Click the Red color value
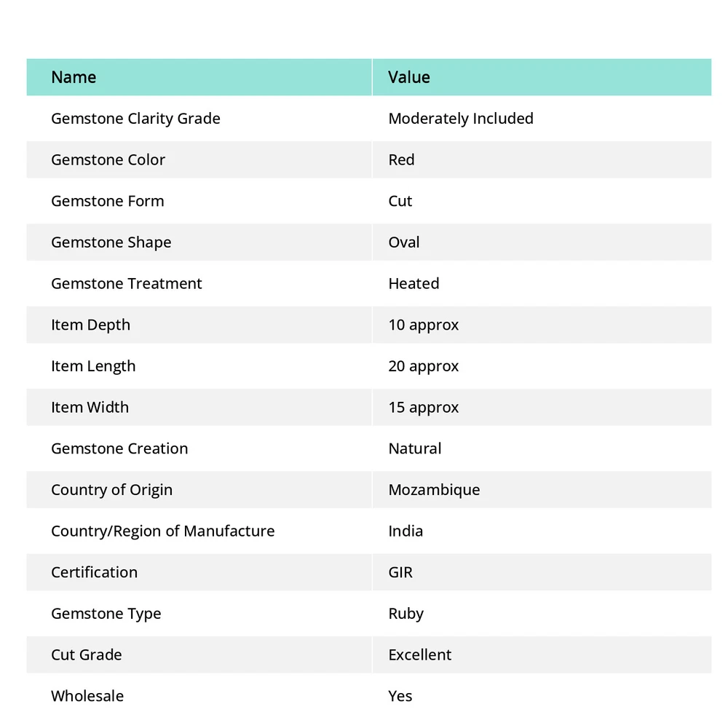Viewport: 728px width, 728px height. (401, 160)
